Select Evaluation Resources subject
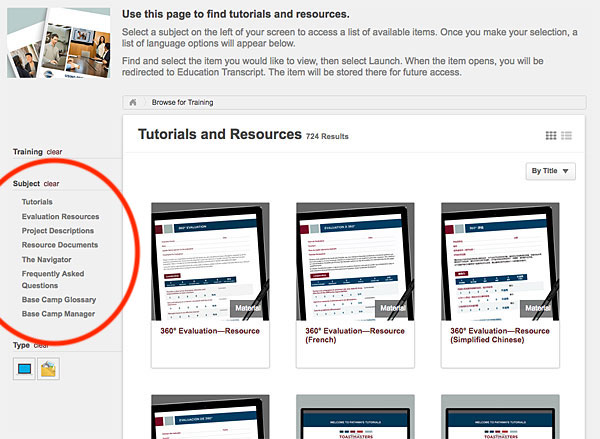 (x=60, y=216)
